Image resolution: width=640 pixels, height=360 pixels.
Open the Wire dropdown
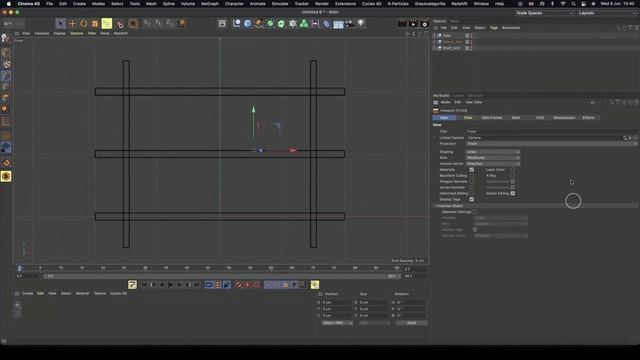click(493, 158)
